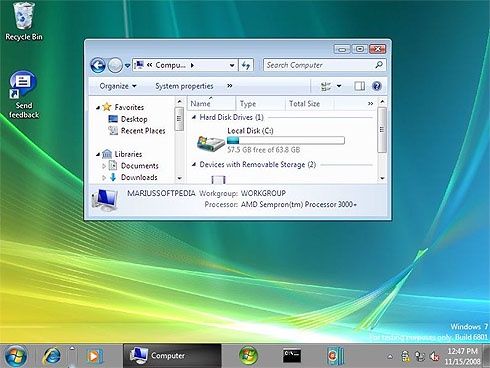Expand the Downloads library node
Image resolution: width=490 pixels, height=368 pixels.
click(x=104, y=177)
